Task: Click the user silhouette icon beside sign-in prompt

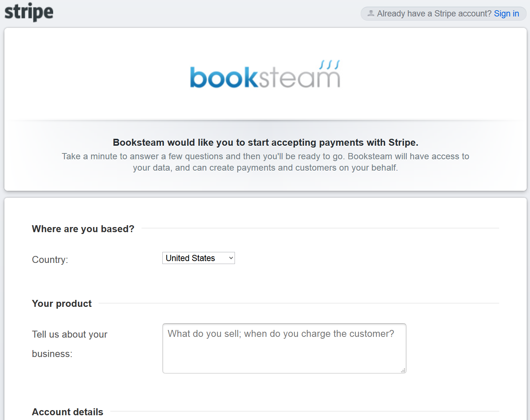Action: (x=371, y=14)
